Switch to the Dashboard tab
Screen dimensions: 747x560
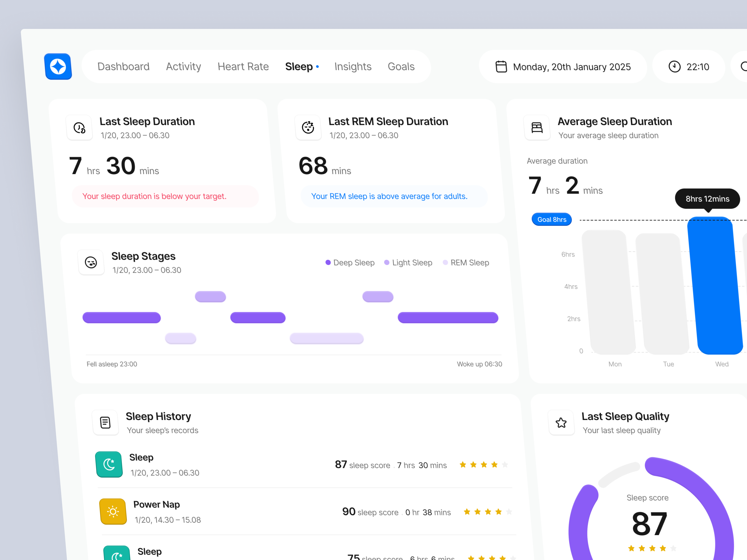(x=123, y=66)
